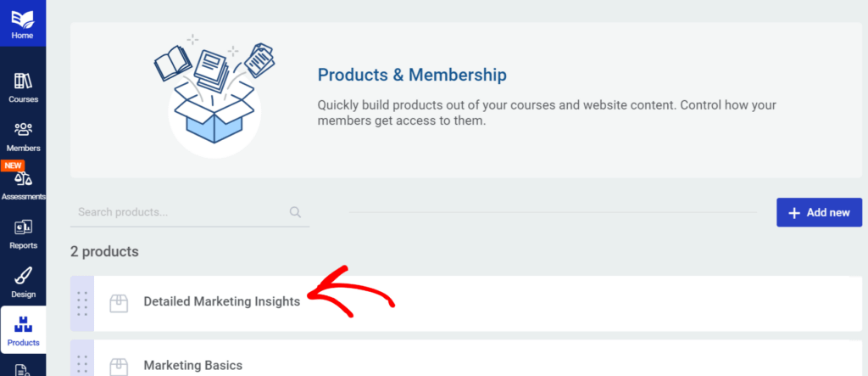Click the Products & Membership heading
Image resolution: width=868 pixels, height=376 pixels.
click(x=412, y=75)
